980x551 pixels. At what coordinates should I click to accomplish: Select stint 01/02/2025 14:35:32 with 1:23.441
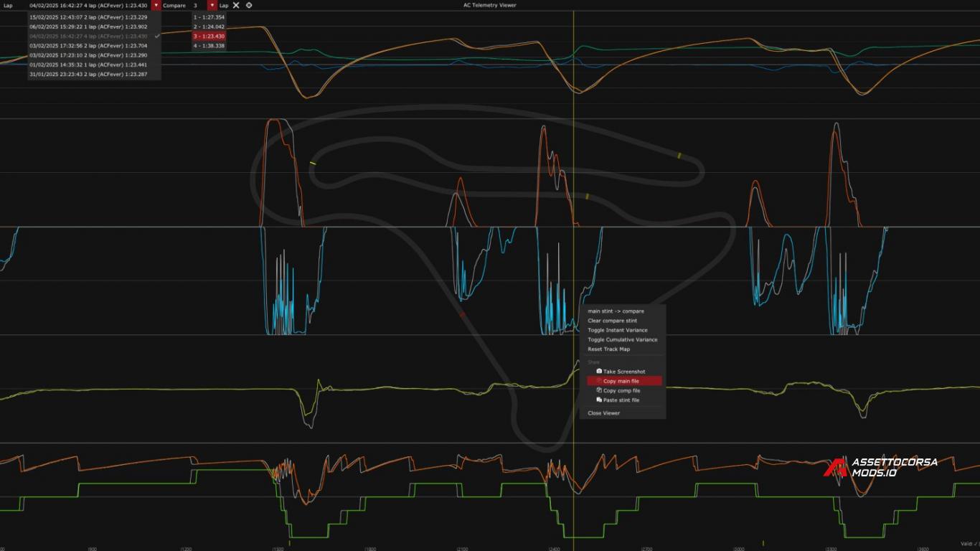point(94,65)
